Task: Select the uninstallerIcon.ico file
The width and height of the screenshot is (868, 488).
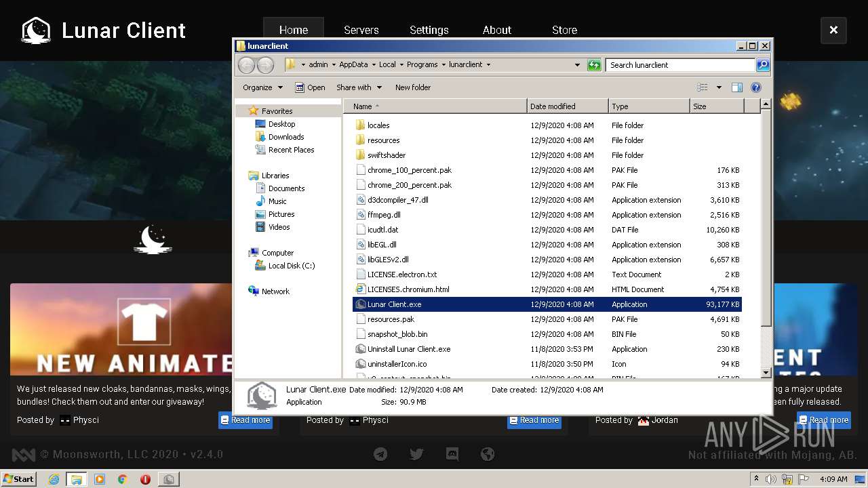Action: coord(397,364)
